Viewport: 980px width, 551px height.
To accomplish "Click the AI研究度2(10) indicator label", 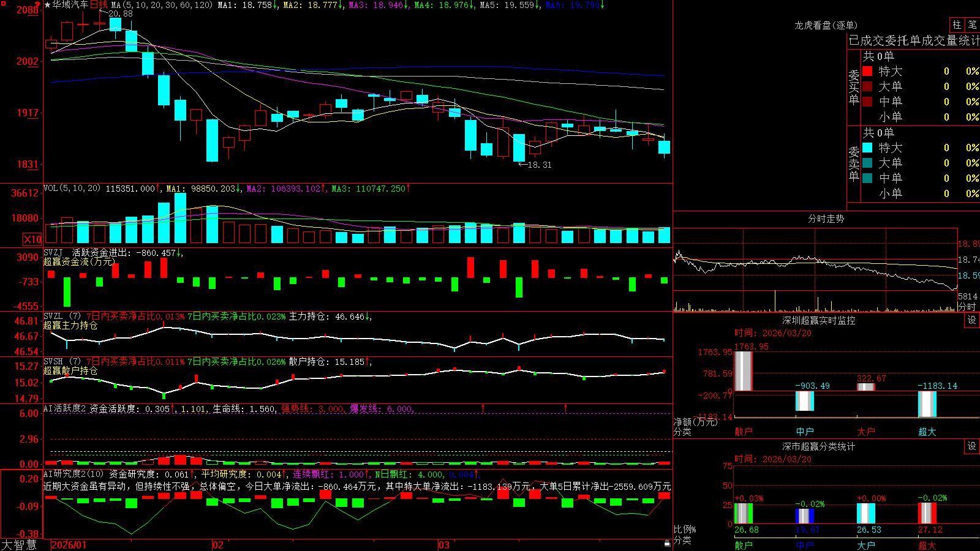I will (74, 474).
